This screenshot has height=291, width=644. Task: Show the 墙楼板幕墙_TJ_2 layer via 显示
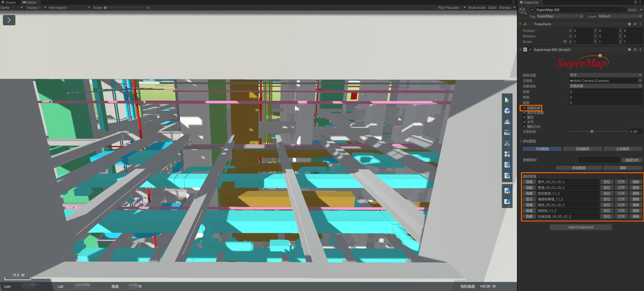click(529, 199)
